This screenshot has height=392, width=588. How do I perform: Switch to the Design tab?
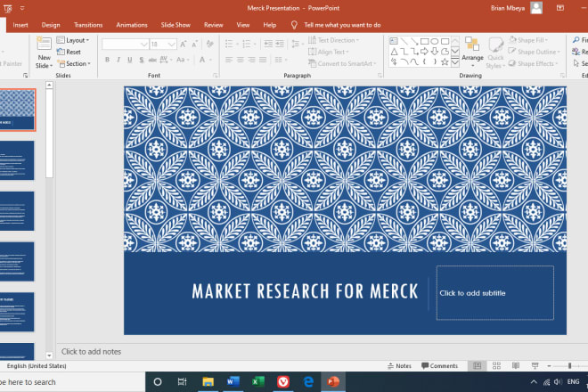pyautogui.click(x=51, y=25)
